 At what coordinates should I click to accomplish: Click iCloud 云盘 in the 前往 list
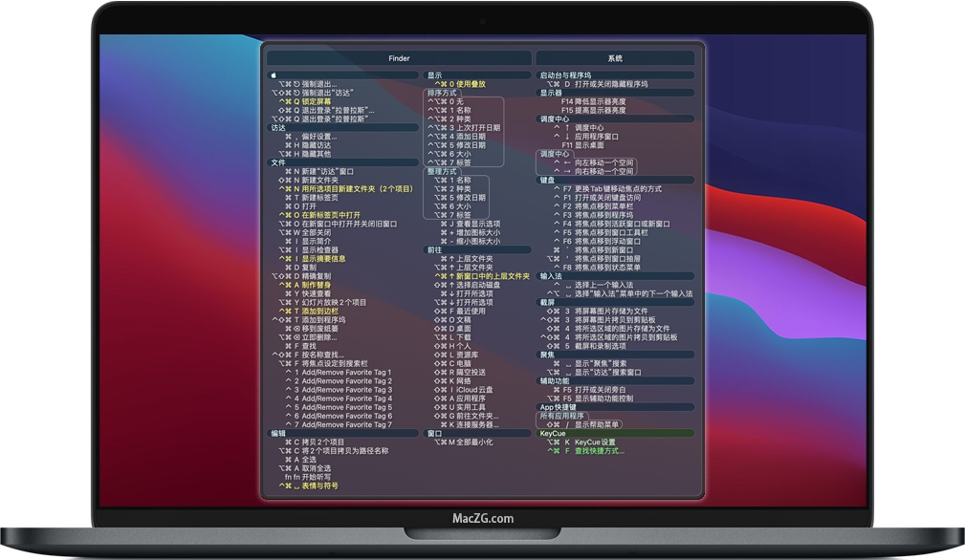[x=475, y=388]
